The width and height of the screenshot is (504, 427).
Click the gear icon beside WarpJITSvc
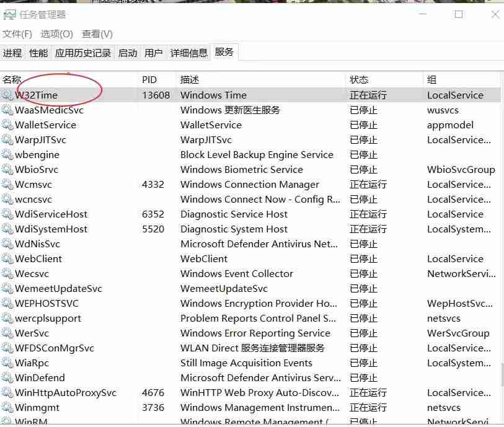pos(7,139)
